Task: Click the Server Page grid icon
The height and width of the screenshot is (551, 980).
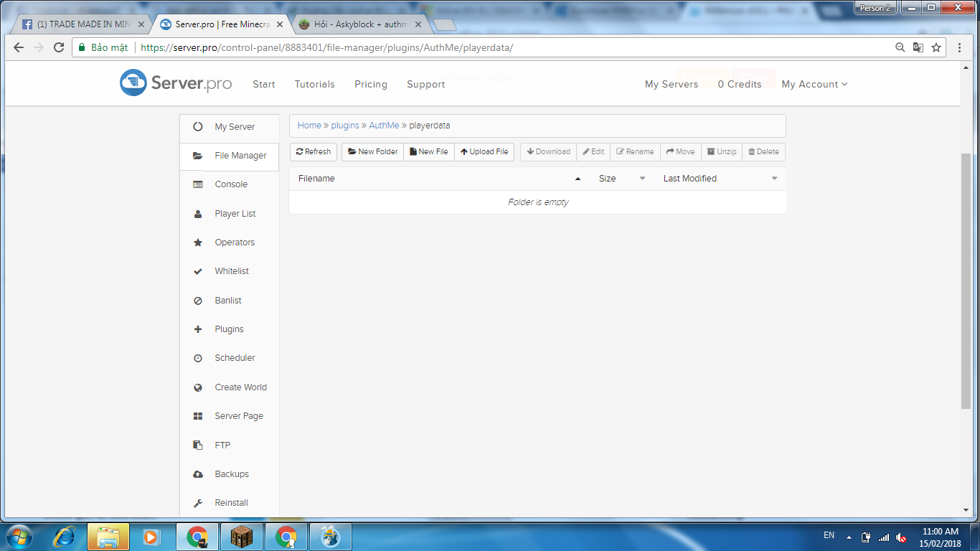Action: [198, 416]
